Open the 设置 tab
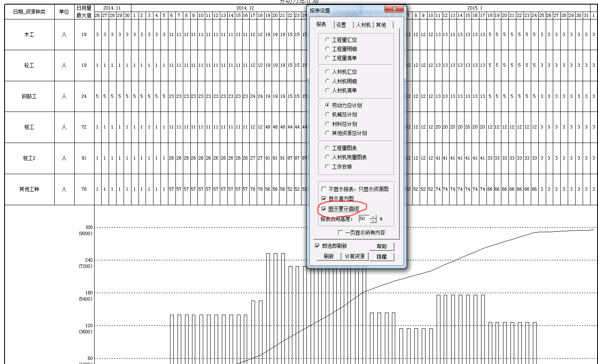 pyautogui.click(x=341, y=25)
